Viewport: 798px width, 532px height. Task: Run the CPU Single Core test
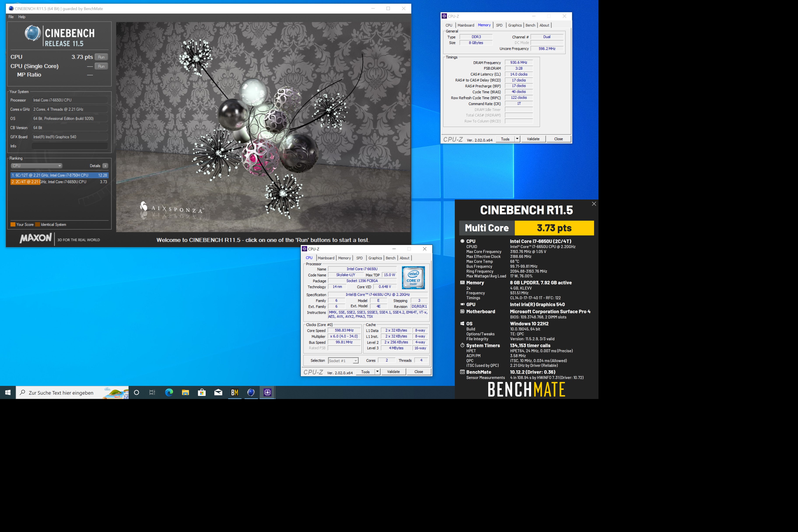click(x=101, y=66)
